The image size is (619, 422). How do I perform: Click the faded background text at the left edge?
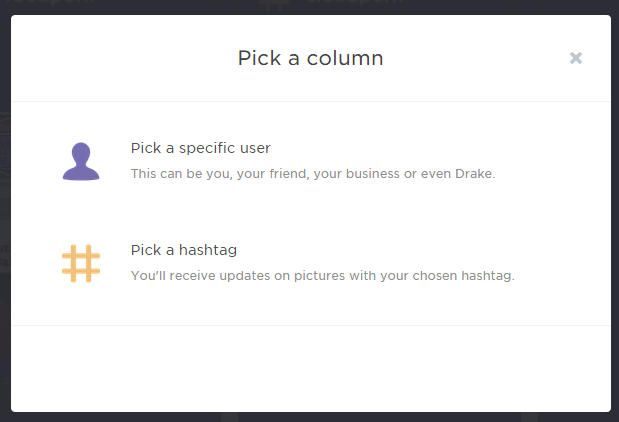pyautogui.click(x=5, y=255)
